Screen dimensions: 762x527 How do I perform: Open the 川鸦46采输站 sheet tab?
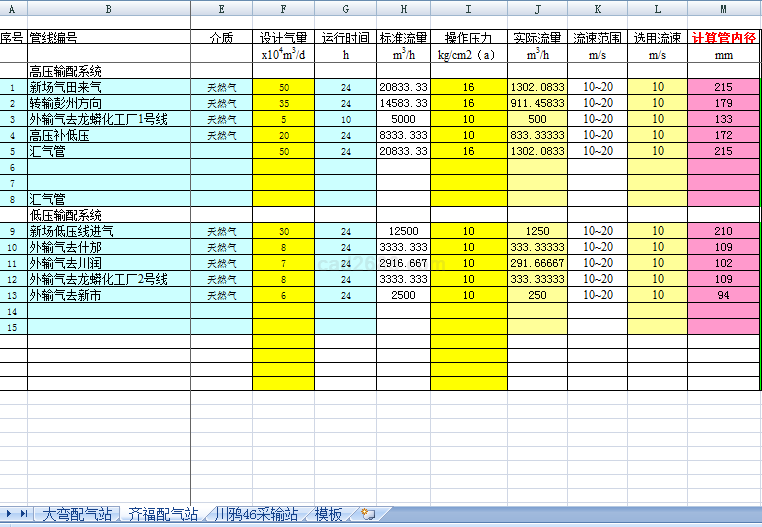(x=256, y=514)
